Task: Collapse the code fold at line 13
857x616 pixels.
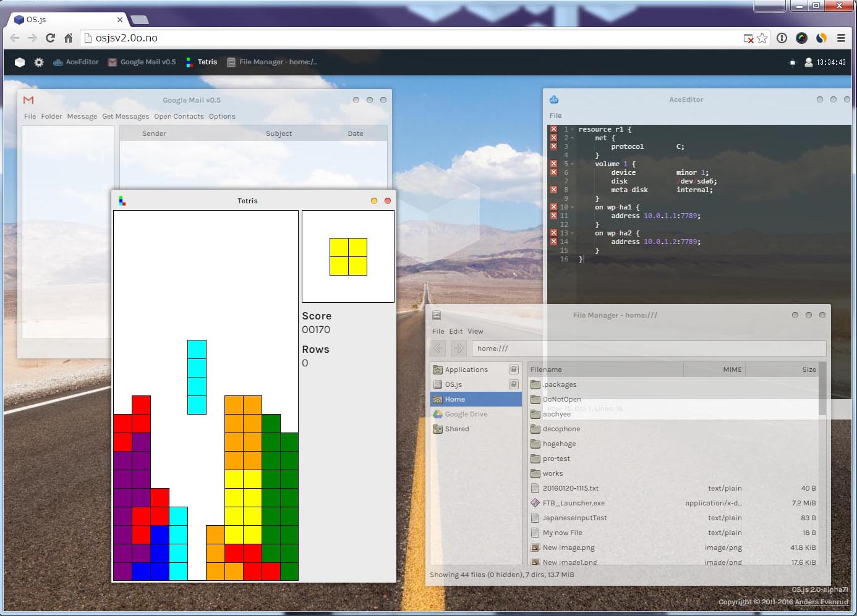Action: click(x=573, y=234)
